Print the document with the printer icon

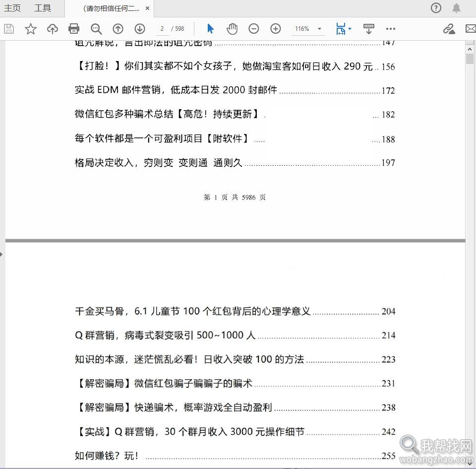click(74, 29)
